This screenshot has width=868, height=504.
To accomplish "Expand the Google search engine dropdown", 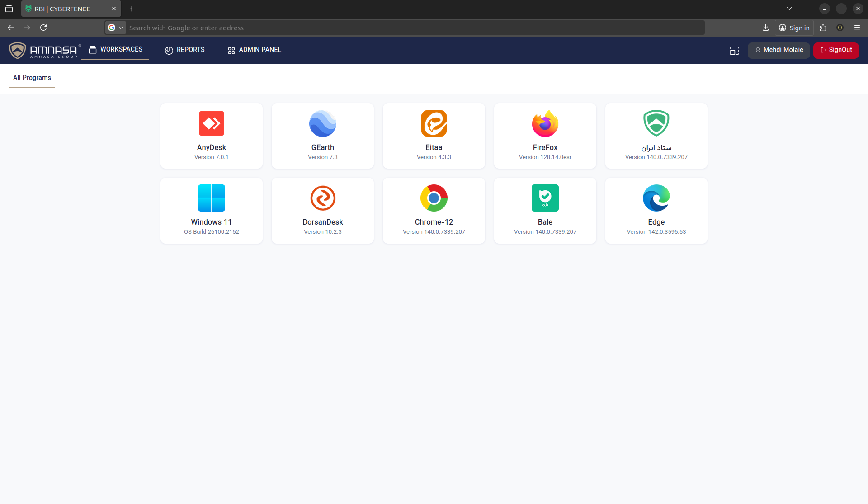I will pyautogui.click(x=115, y=28).
